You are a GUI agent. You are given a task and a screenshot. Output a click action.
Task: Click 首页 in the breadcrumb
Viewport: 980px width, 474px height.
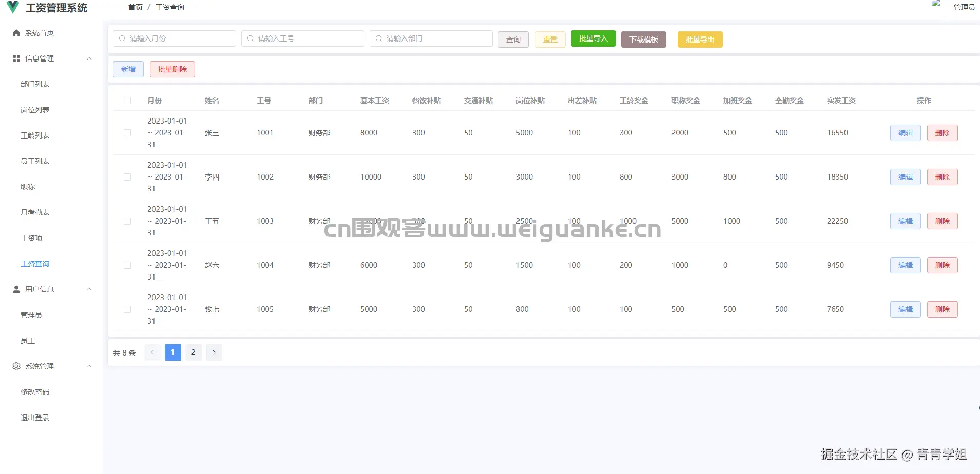click(135, 7)
